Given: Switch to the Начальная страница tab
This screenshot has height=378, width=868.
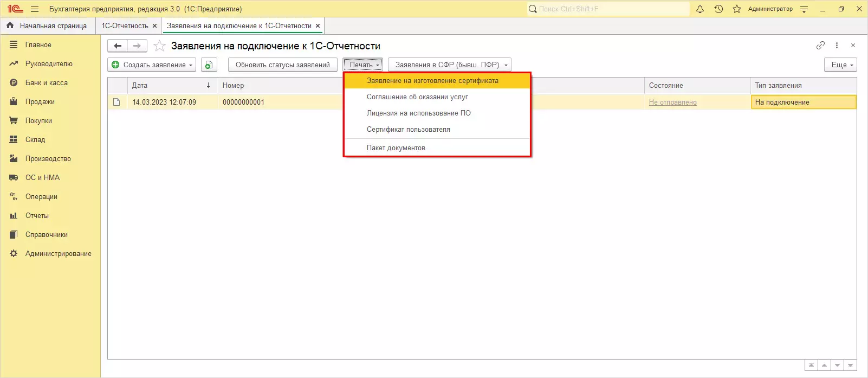Looking at the screenshot, I should click(47, 25).
